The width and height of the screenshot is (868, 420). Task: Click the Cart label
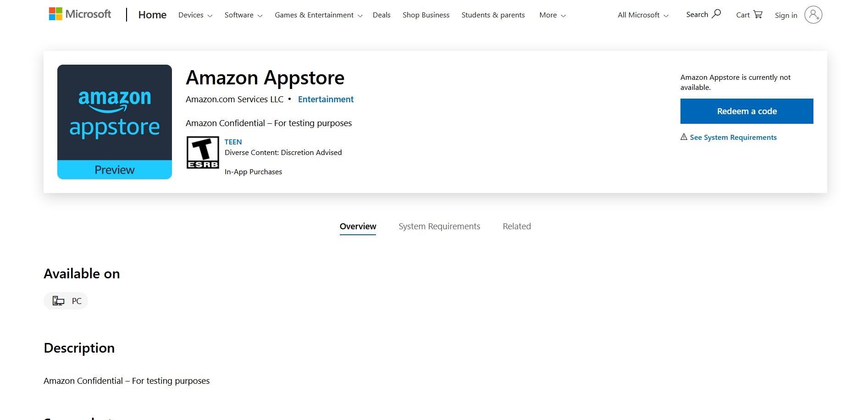click(x=743, y=15)
